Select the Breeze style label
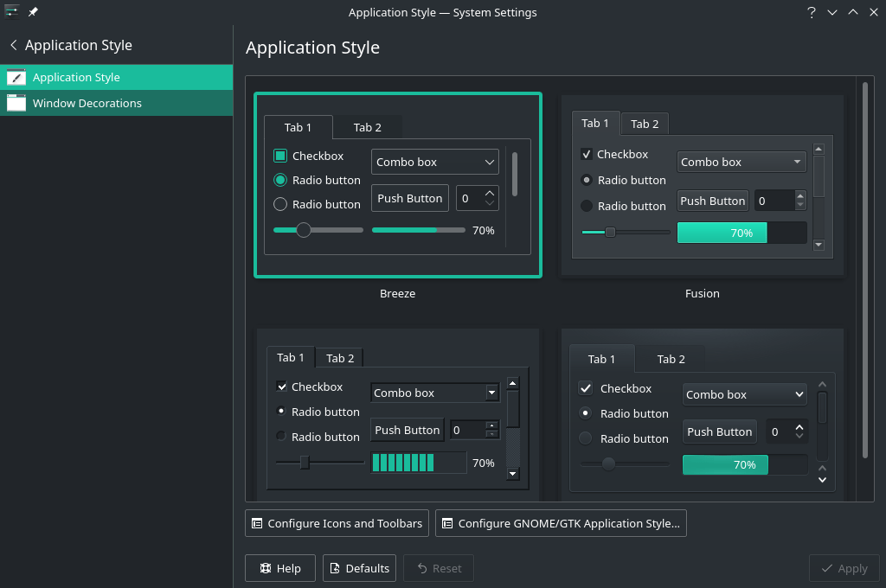886x588 pixels. pos(398,294)
